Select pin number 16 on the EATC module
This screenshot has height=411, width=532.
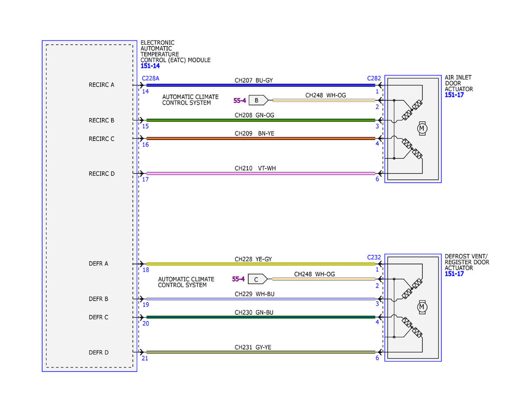click(x=145, y=145)
